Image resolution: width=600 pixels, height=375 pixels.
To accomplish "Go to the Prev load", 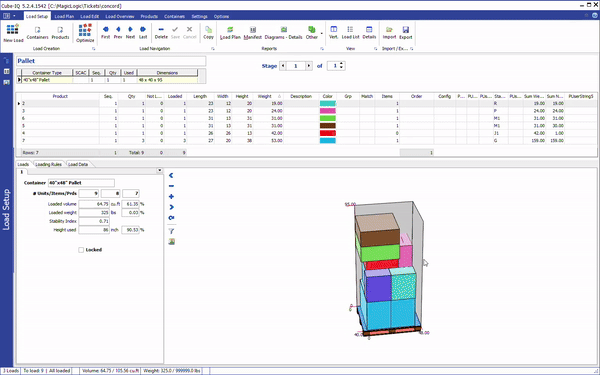I will pyautogui.click(x=118, y=33).
